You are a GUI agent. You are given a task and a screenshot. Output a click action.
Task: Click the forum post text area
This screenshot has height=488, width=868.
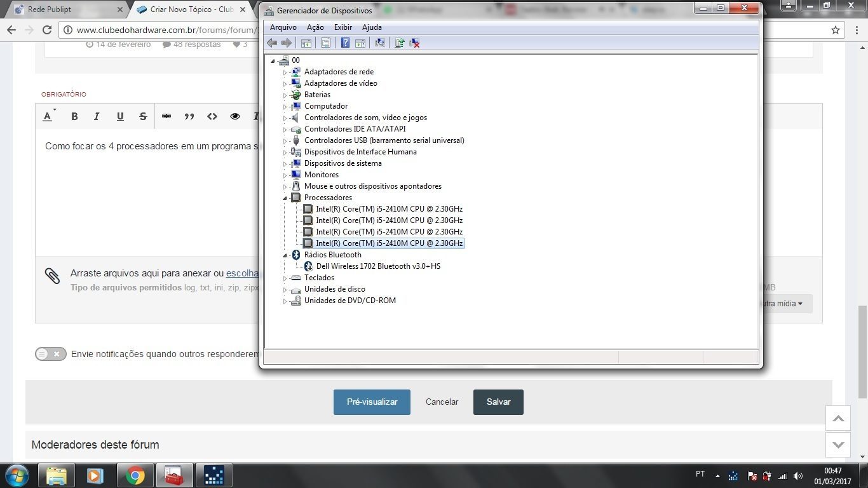pos(147,192)
